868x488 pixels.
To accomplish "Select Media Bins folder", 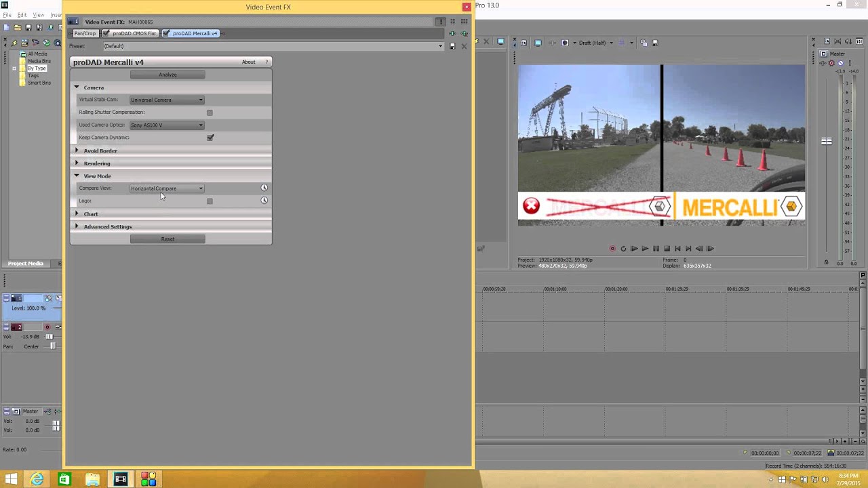I will [x=39, y=61].
